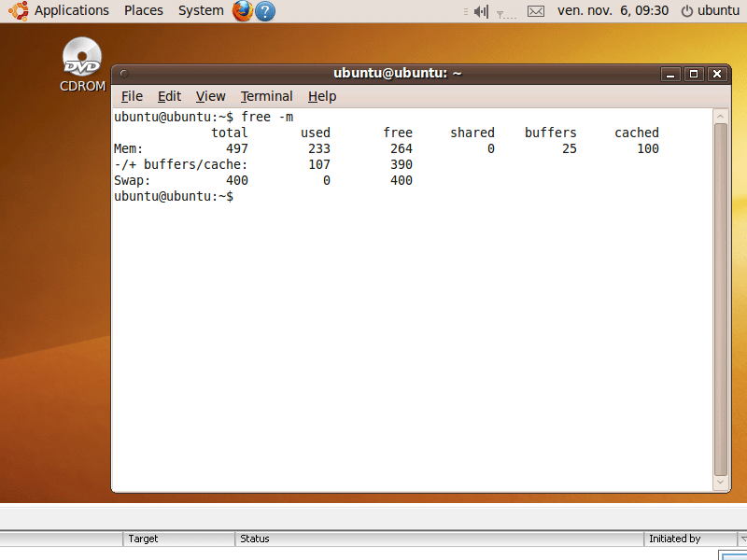This screenshot has width=747, height=560.
Task: Click the 'Mem:' row label
Action: 129,148
